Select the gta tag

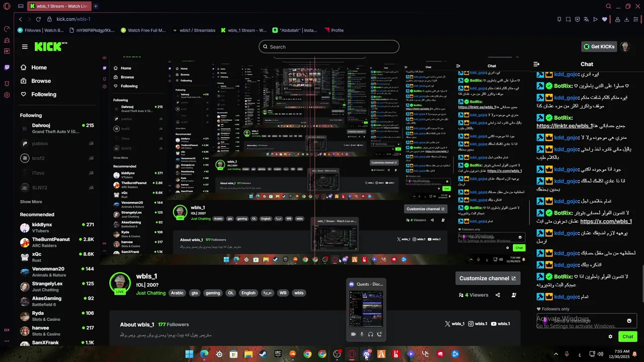coord(194,293)
